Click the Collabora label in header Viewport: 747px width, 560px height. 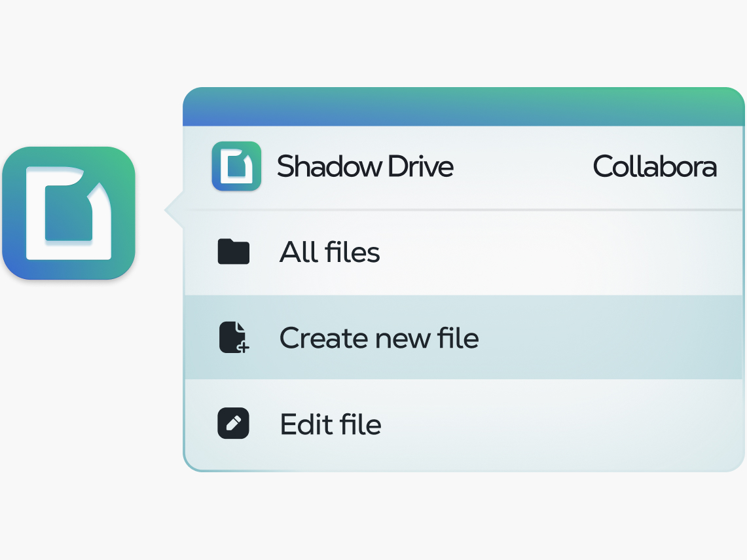pos(654,166)
